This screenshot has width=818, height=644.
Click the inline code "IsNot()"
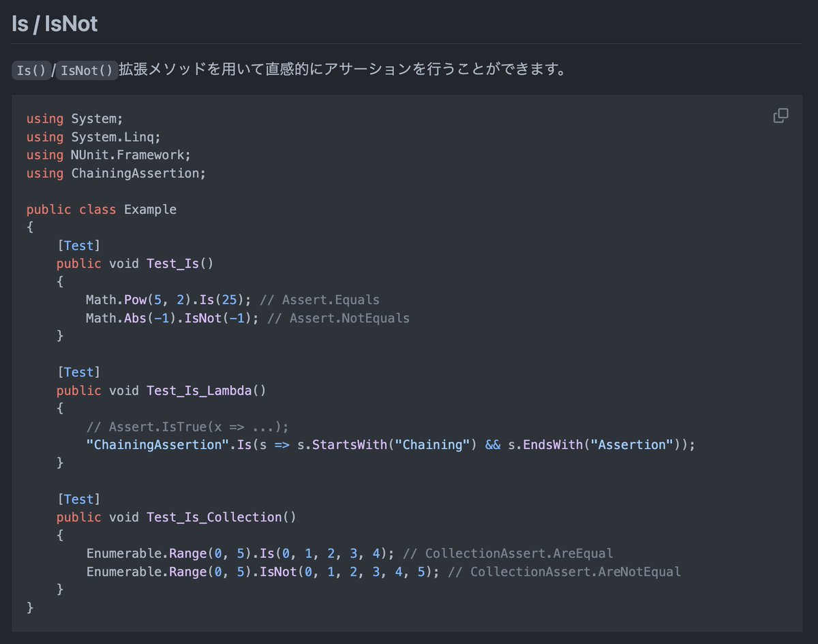(87, 70)
